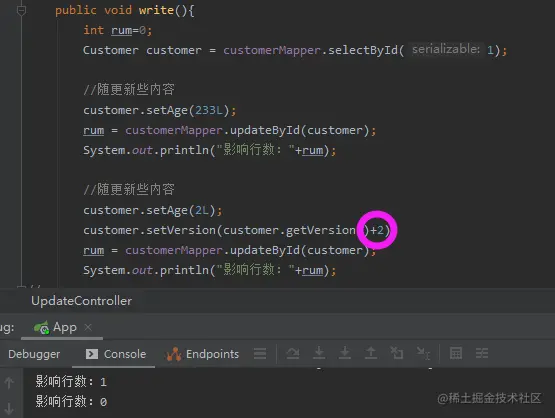Open the Endpoints tab

pyautogui.click(x=202, y=354)
